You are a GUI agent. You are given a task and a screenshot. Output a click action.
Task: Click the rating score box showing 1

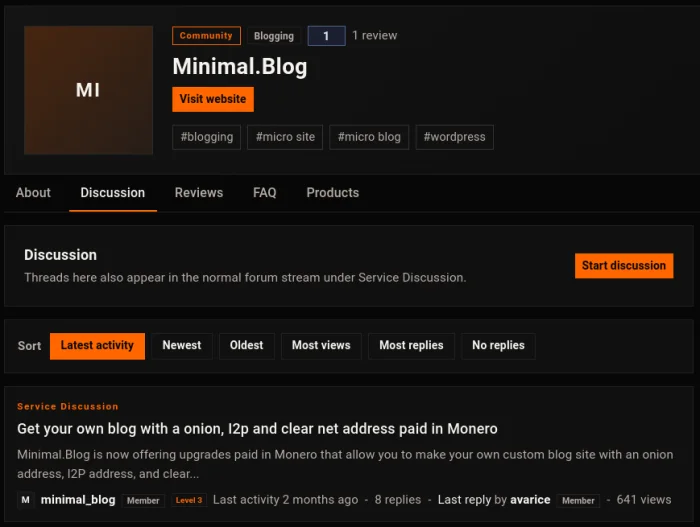tap(326, 36)
